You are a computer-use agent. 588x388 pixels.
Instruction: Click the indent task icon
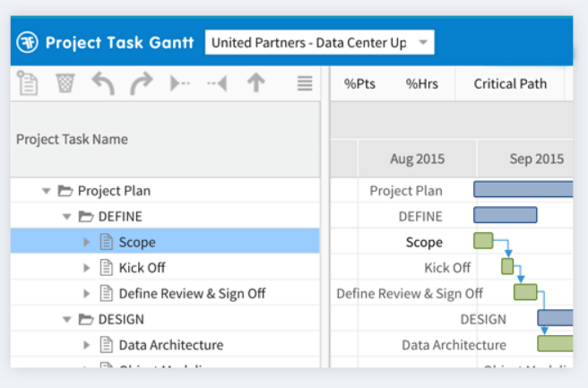(x=180, y=84)
